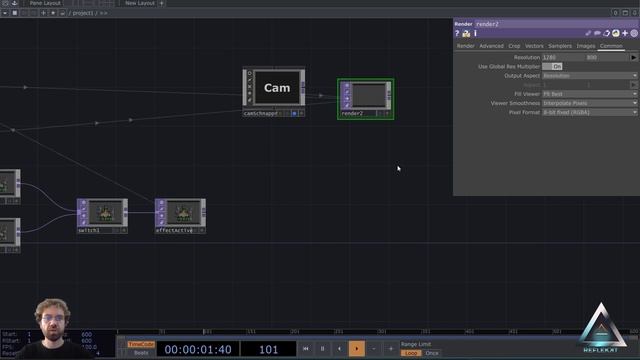Toggle viewer active flag on render2 node
This screenshot has height=360, width=640.
coord(387,113)
